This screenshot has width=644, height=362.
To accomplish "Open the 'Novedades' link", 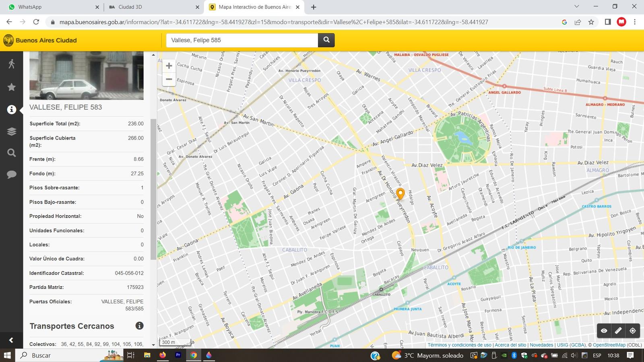I will click(x=541, y=345).
